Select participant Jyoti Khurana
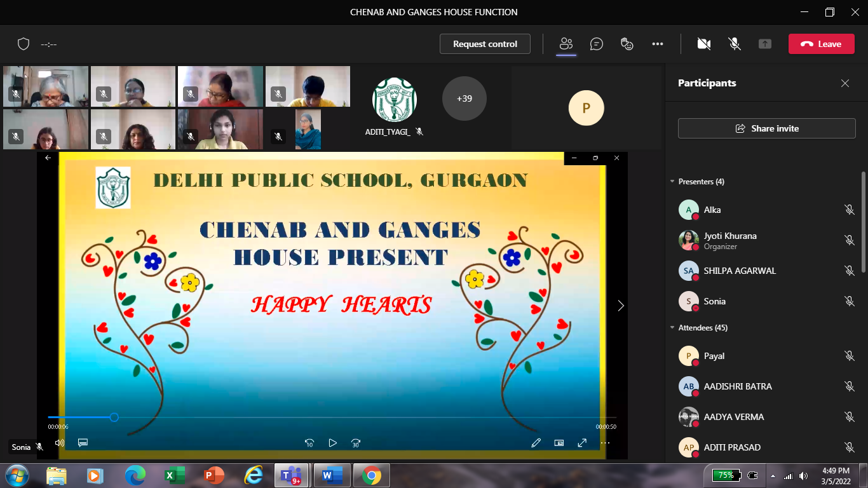 767,240
